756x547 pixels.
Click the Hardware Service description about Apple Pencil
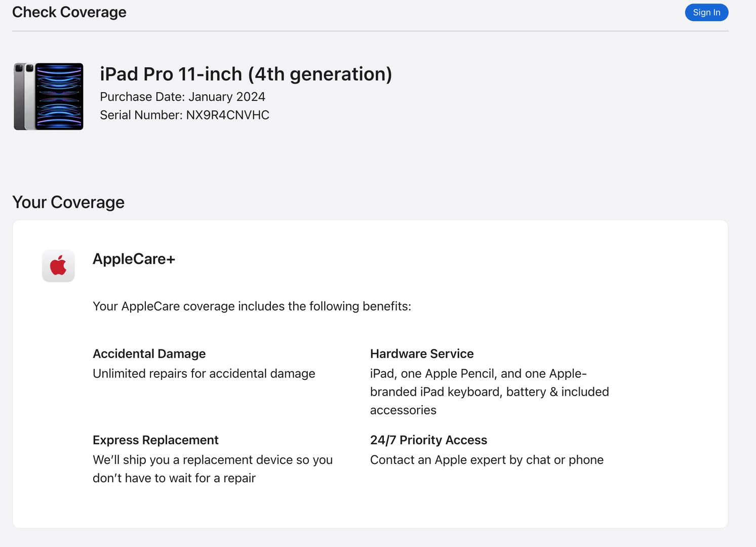(489, 392)
